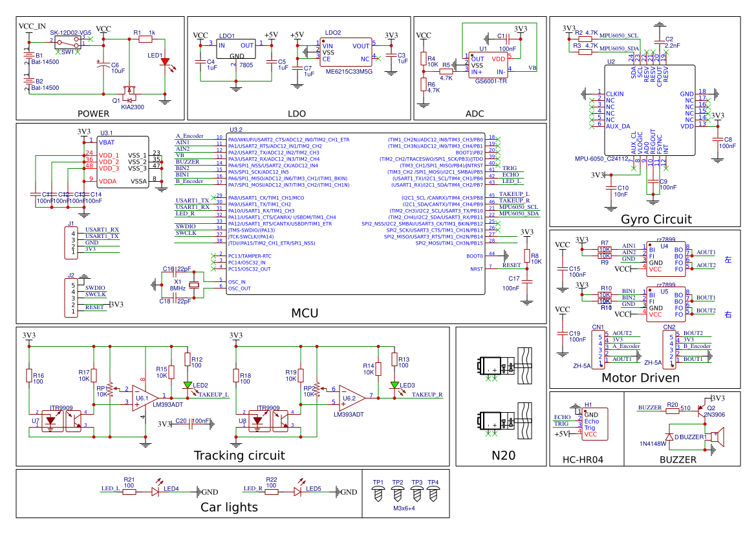Select the U2 MPU-6050 gyro chip body
The image size is (756, 535).
649,111
